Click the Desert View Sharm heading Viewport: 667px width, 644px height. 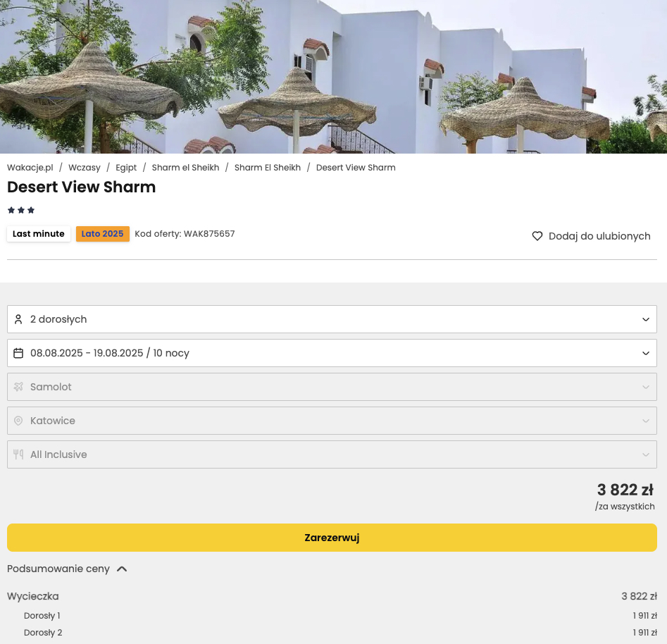[x=82, y=187]
